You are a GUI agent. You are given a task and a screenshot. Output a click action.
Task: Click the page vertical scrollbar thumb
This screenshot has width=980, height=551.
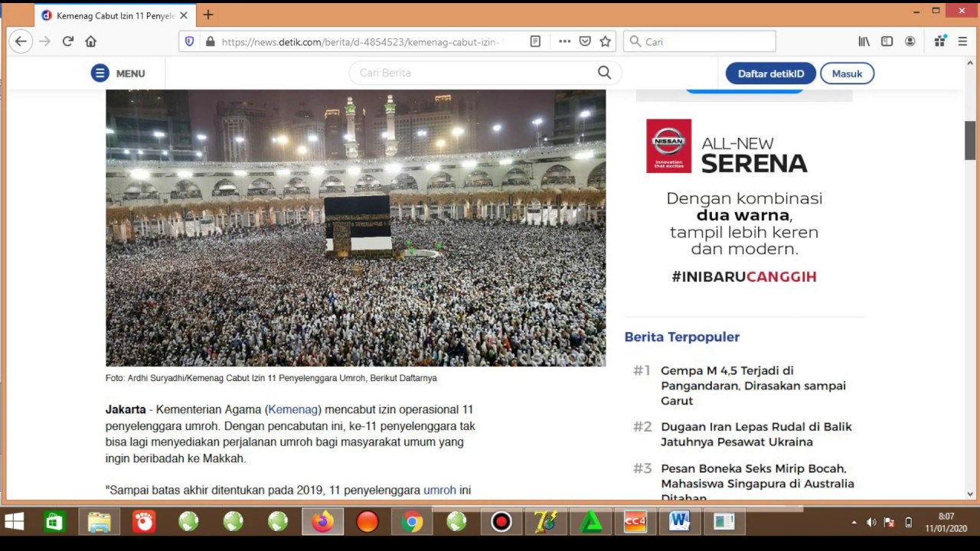pos(970,140)
